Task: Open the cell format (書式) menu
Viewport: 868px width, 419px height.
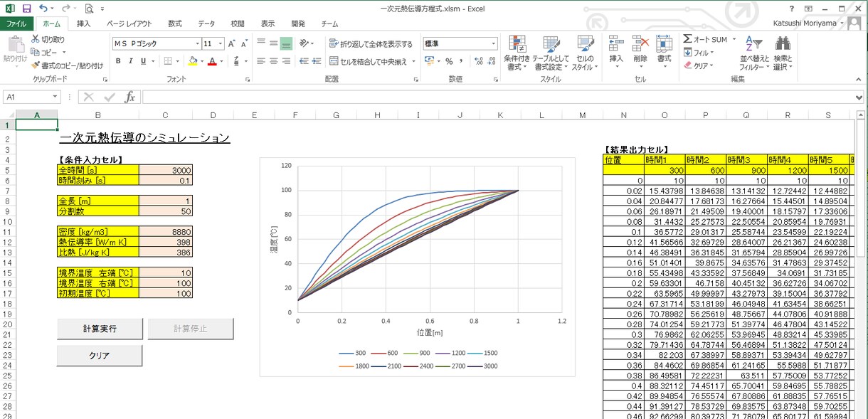Action: click(x=664, y=53)
